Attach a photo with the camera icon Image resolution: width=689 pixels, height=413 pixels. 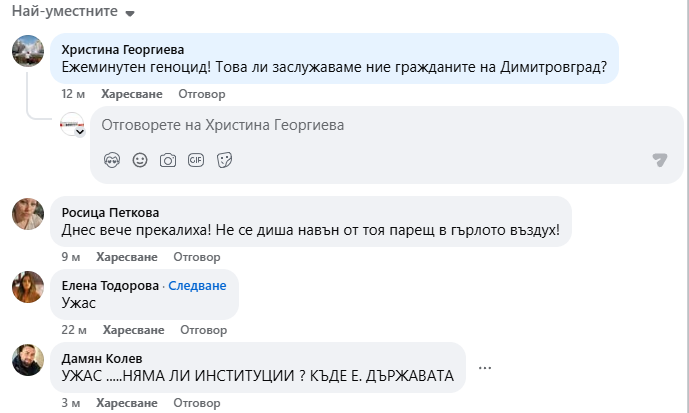(168, 160)
